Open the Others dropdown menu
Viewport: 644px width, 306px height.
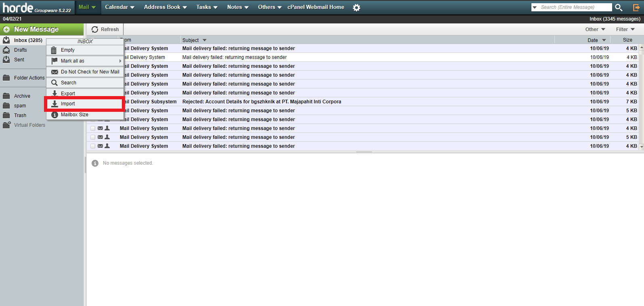[x=270, y=7]
